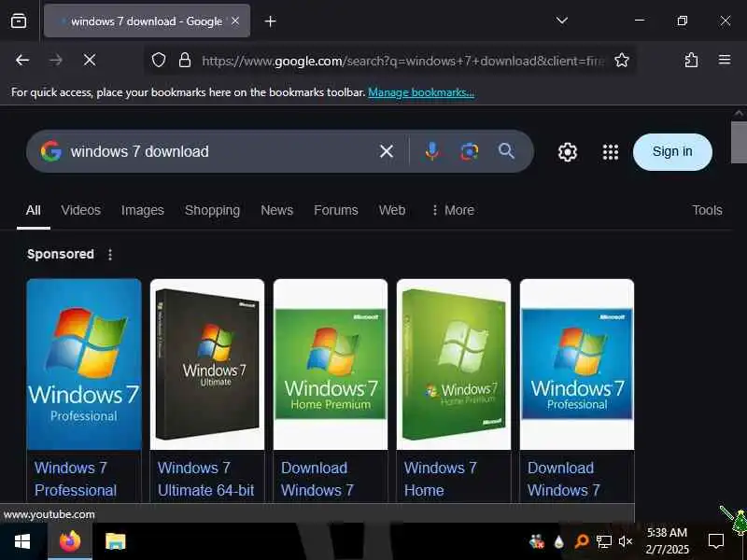
Task: Open the Windows 7 Ultimate box image
Action: click(x=207, y=364)
